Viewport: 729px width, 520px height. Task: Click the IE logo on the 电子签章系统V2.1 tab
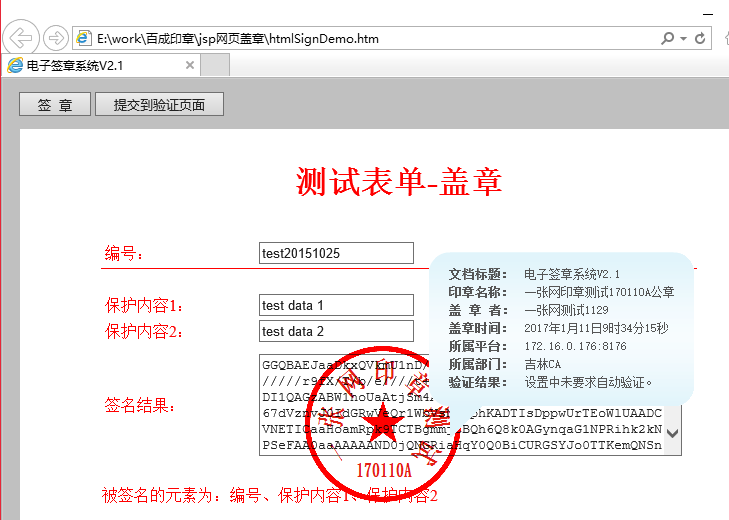pos(15,66)
